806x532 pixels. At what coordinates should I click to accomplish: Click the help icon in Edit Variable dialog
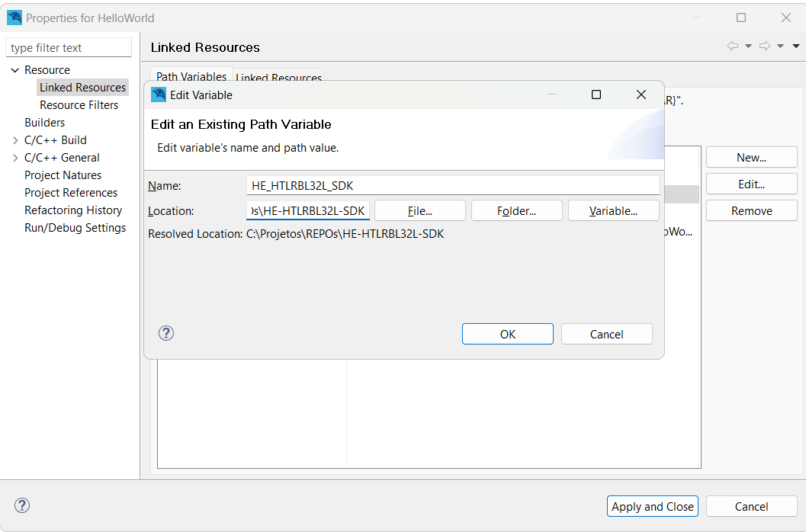tap(166, 333)
